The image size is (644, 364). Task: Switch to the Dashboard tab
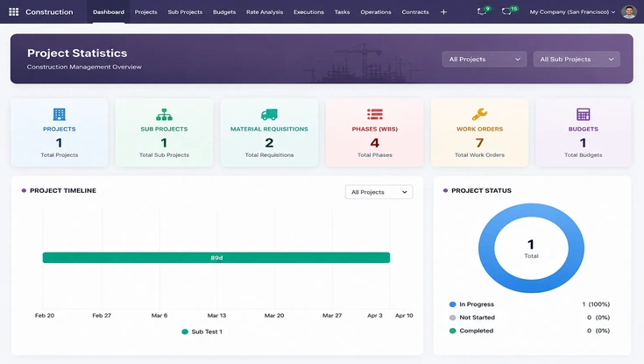pyautogui.click(x=109, y=12)
